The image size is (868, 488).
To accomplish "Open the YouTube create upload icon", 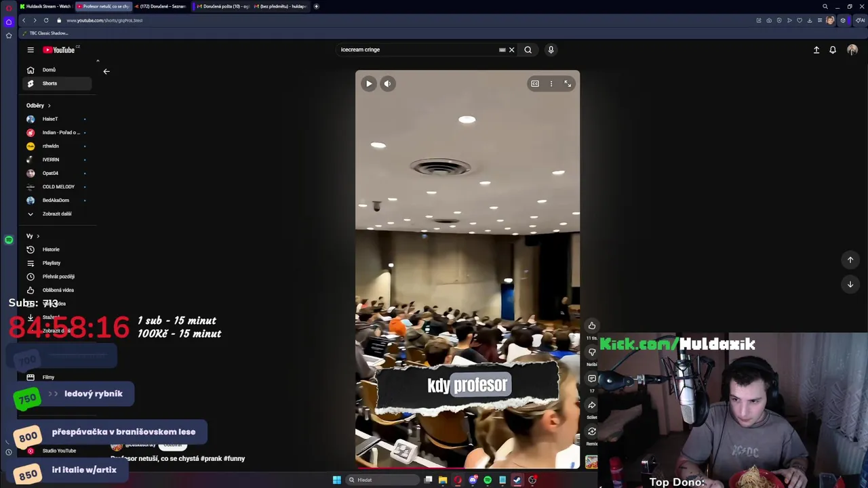I will 816,49.
